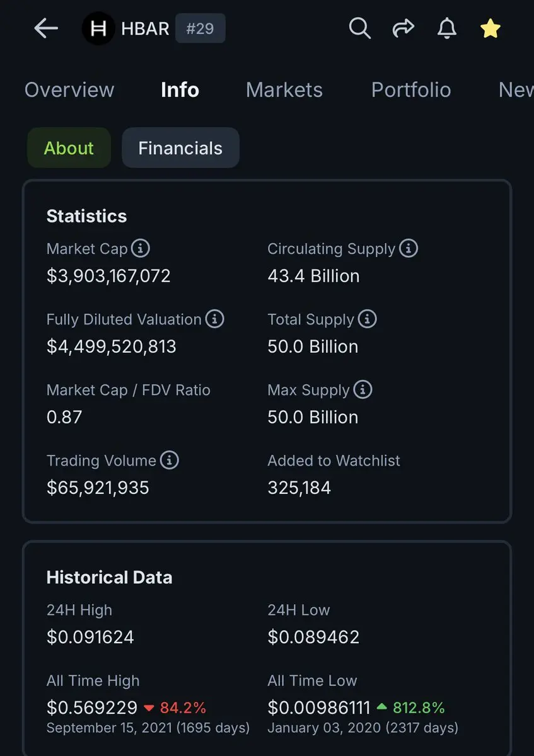Open the Portfolio tab
The width and height of the screenshot is (534, 756).
411,90
